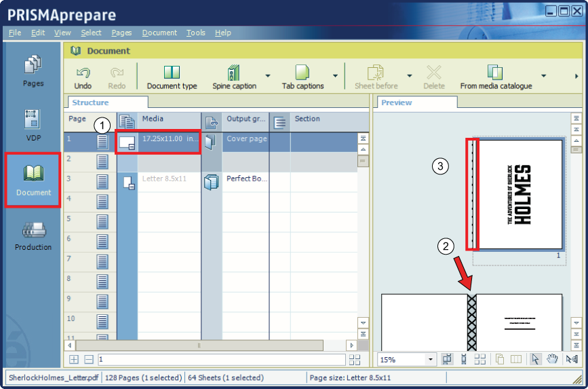
Task: Switch preview to thumbnail grid layout
Action: coord(480,359)
